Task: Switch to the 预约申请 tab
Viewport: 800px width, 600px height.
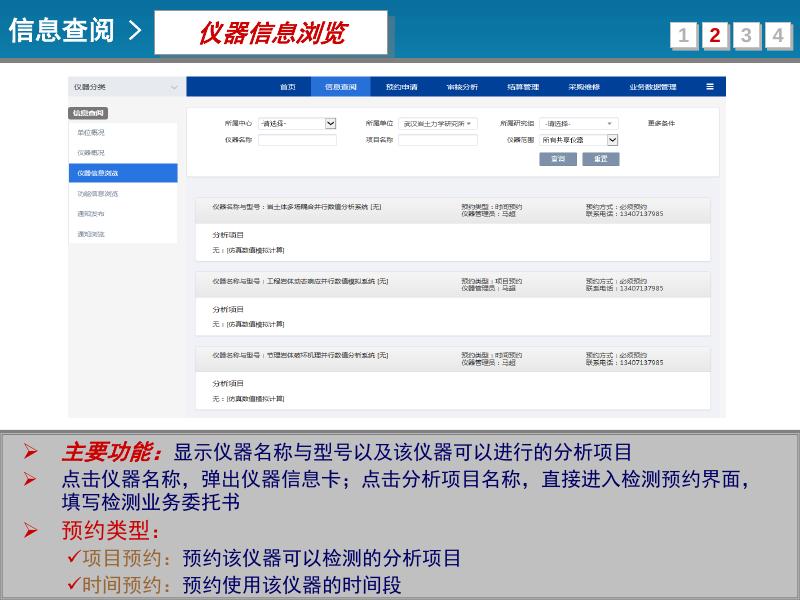Action: [x=403, y=87]
